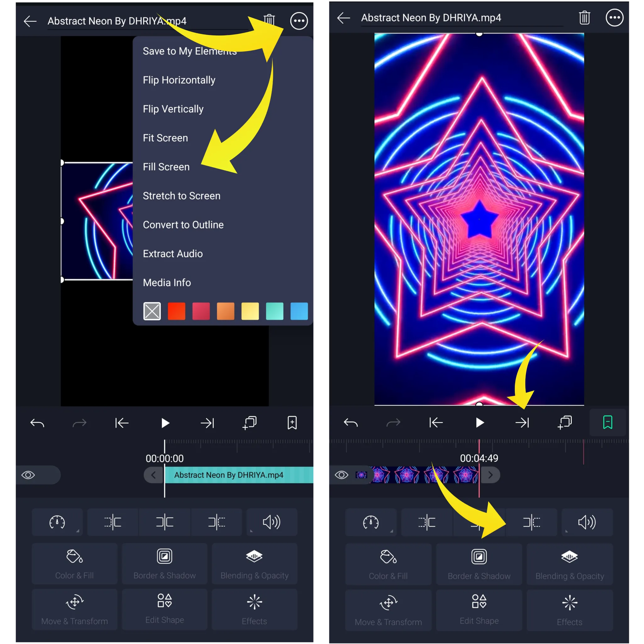The height and width of the screenshot is (644, 644).
Task: Select Fill Screen from the menu
Action: 166,167
